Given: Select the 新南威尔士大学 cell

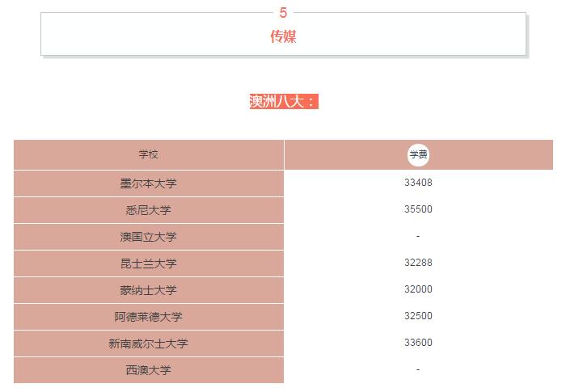Looking at the screenshot, I should click(x=149, y=344).
